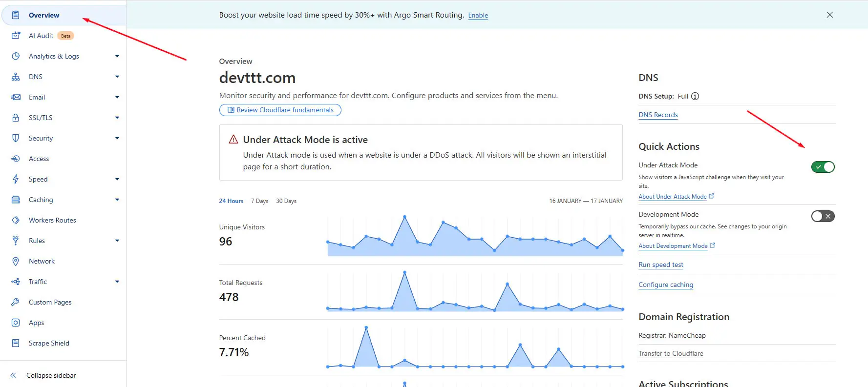This screenshot has width=868, height=387.
Task: Click the SSL/TLS padlock icon
Action: [16, 118]
